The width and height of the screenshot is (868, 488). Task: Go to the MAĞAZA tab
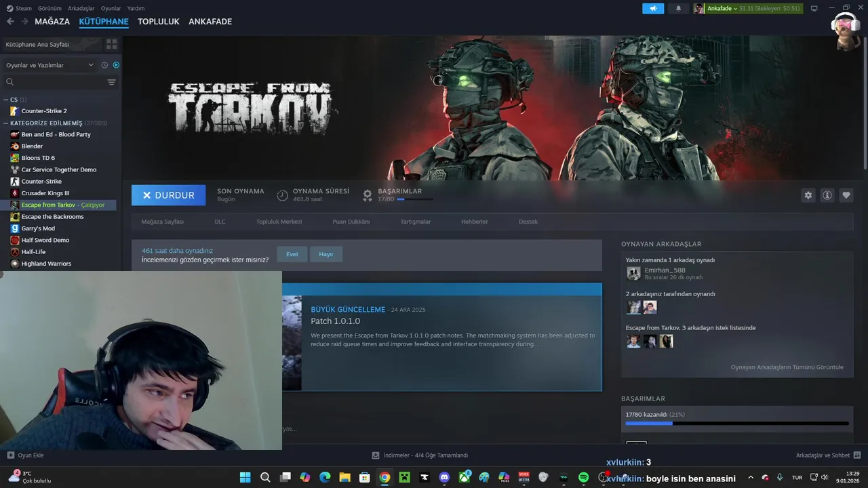coord(52,22)
